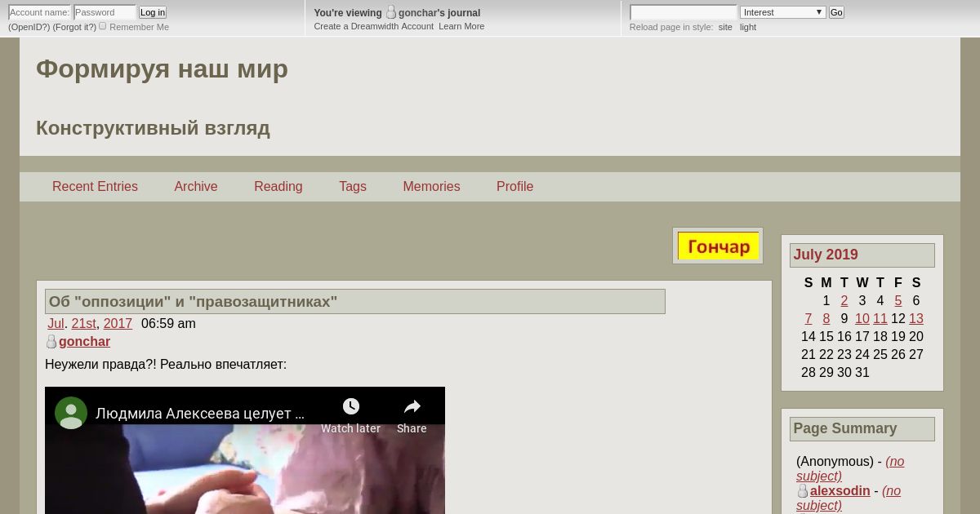Open the Tags tab
The height and width of the screenshot is (514, 980).
point(353,187)
